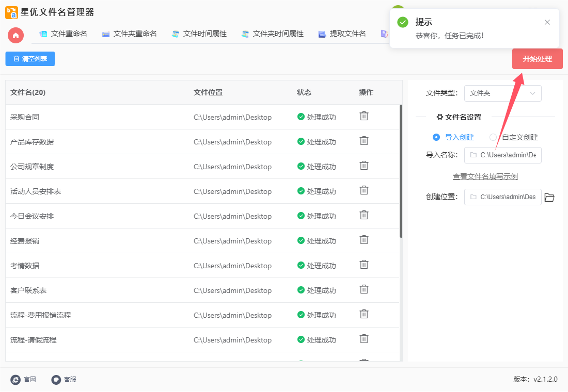Screen dimensions: 568x392
Task: Click the 客服 chat icon in footer
Action: (x=56, y=379)
